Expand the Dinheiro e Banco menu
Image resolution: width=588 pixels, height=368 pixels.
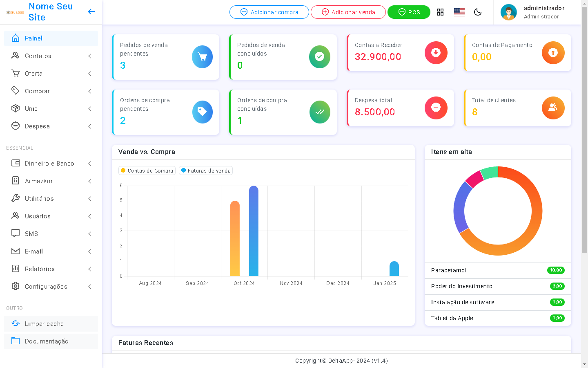click(x=51, y=164)
